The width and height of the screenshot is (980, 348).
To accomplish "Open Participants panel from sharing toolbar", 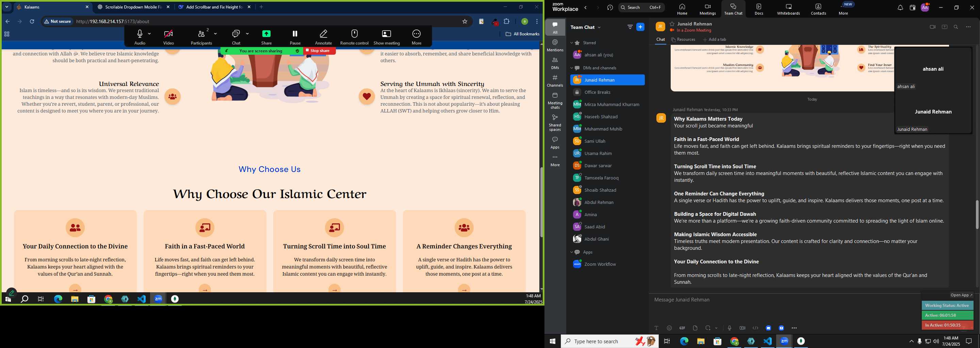I will point(201,37).
